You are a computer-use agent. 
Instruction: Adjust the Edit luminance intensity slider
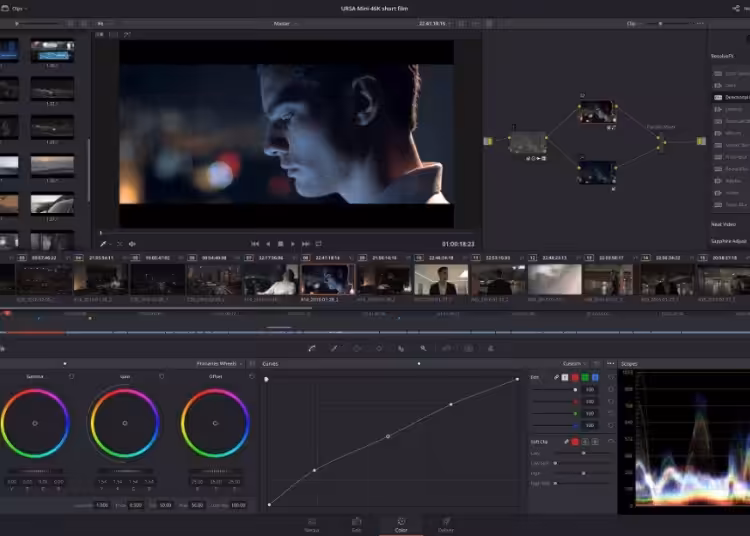(x=554, y=390)
